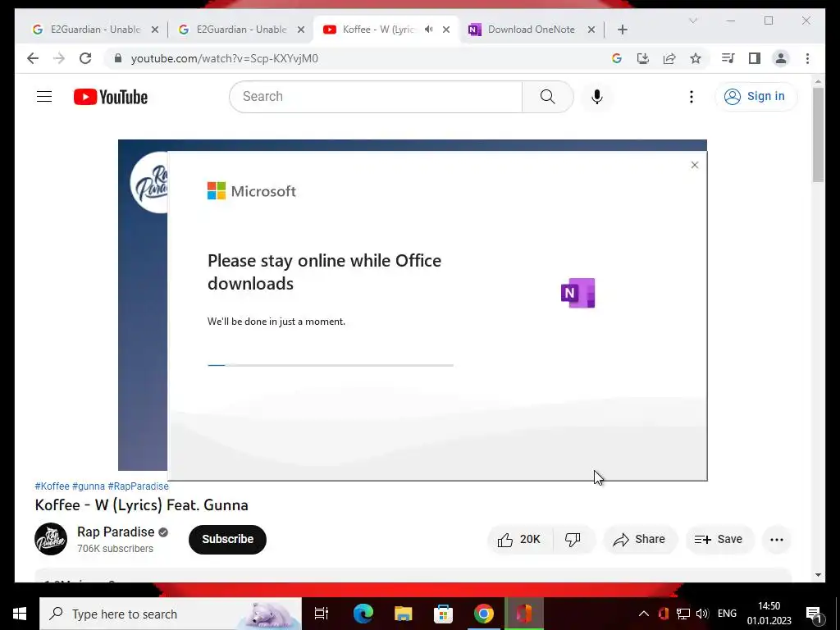Switch to Chrome in the taskbar

pos(483,614)
